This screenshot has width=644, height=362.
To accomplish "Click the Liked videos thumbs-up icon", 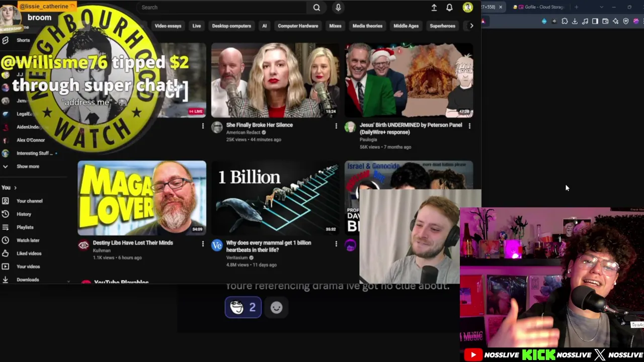I will [x=6, y=253].
